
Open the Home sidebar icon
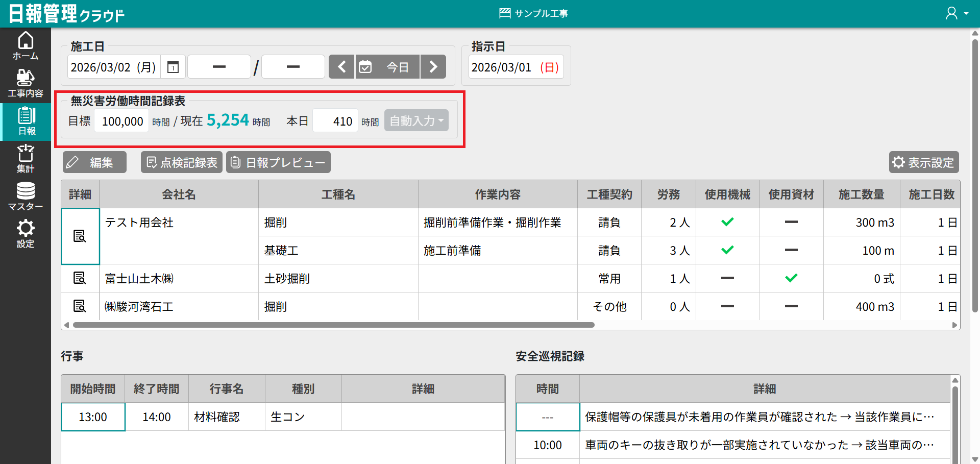pos(26,46)
